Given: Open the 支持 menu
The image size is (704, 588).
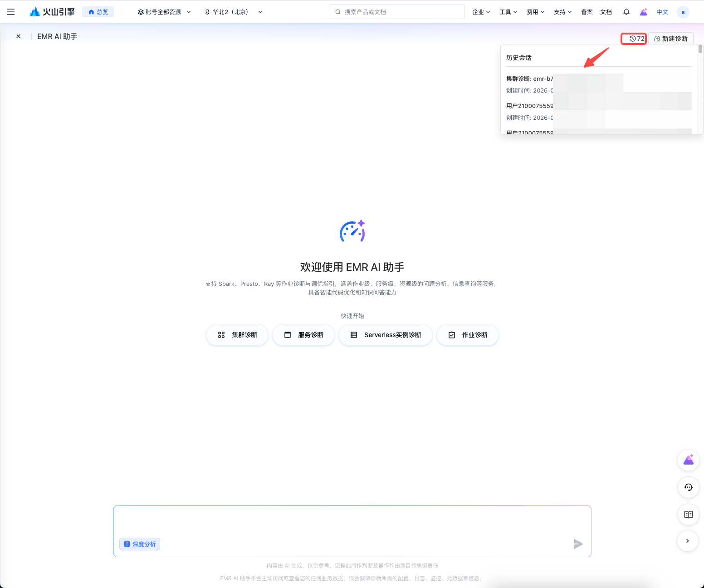Looking at the screenshot, I should (x=562, y=12).
